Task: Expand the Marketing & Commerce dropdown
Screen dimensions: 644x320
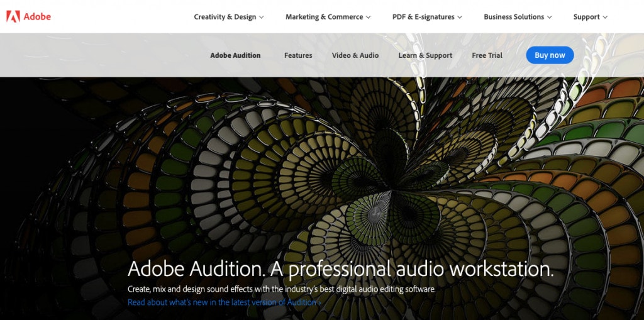Action: [328, 17]
